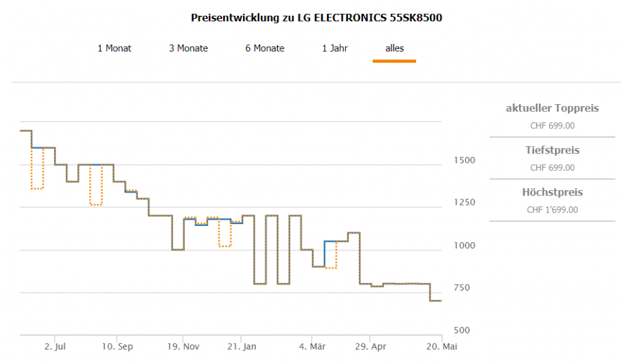Click the "2. Jul" date label

(x=55, y=347)
